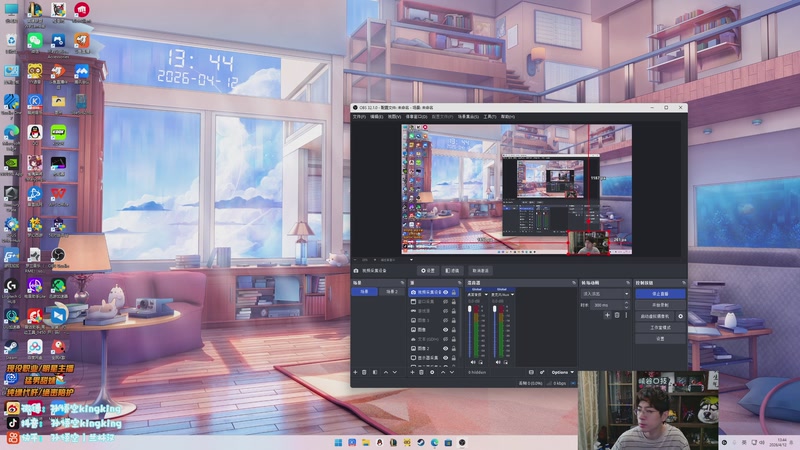Viewport: 800px width, 450px height.
Task: Show the 窗口采集 source eye
Action: tap(445, 302)
